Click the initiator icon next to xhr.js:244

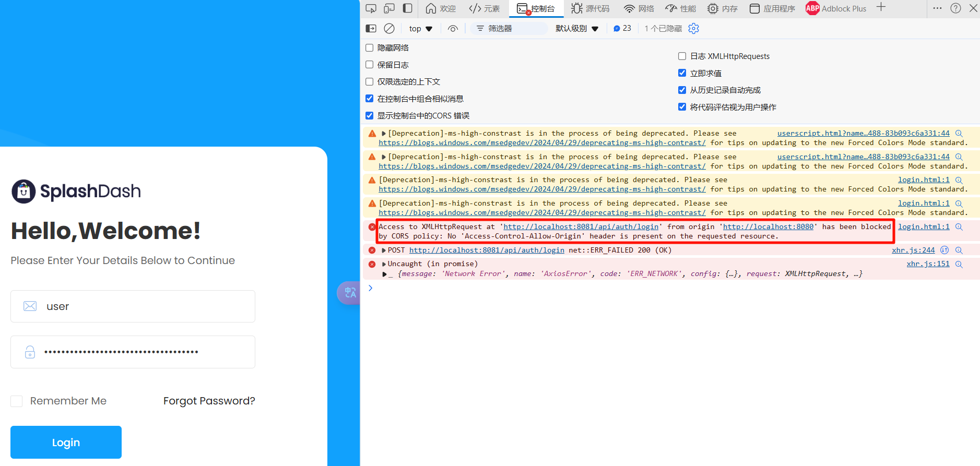tap(944, 250)
